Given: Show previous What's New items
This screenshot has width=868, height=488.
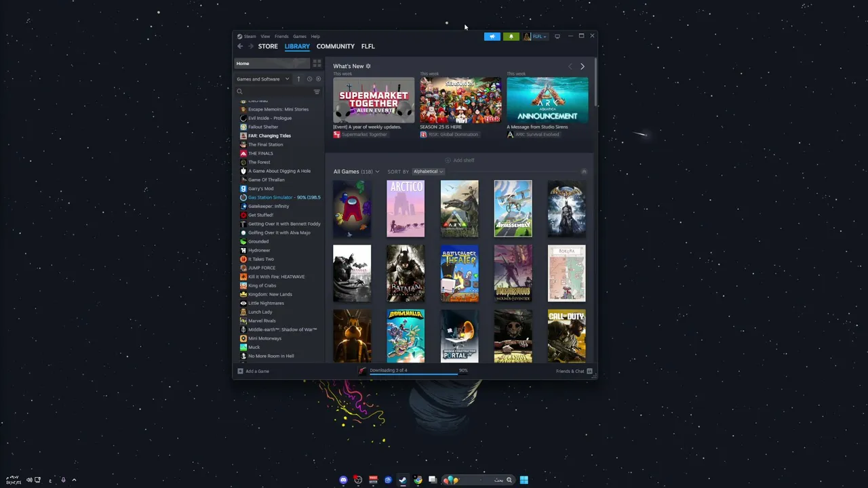Looking at the screenshot, I should point(570,66).
